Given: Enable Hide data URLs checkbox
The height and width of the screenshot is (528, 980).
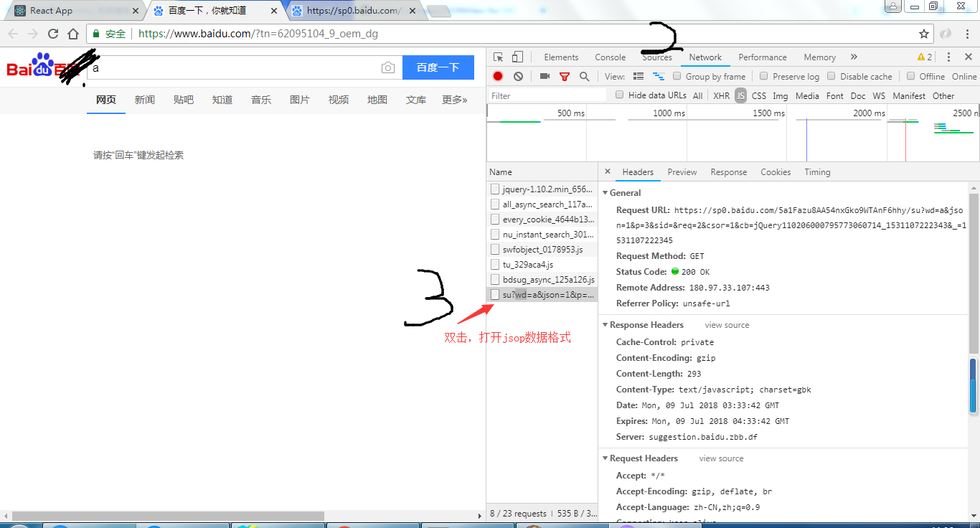Looking at the screenshot, I should pyautogui.click(x=620, y=95).
